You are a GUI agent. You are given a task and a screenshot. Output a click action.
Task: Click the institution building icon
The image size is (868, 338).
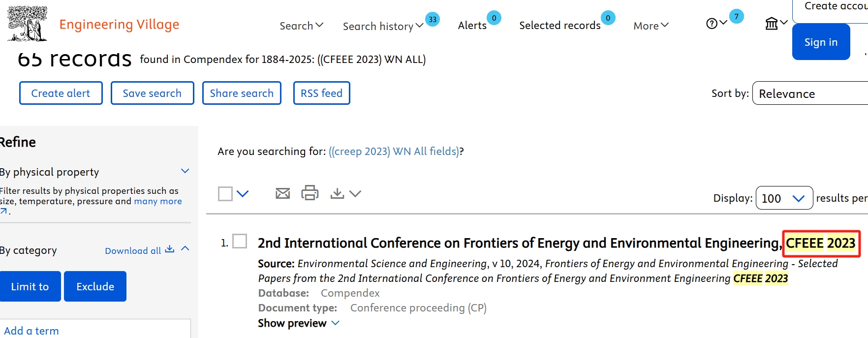772,23
